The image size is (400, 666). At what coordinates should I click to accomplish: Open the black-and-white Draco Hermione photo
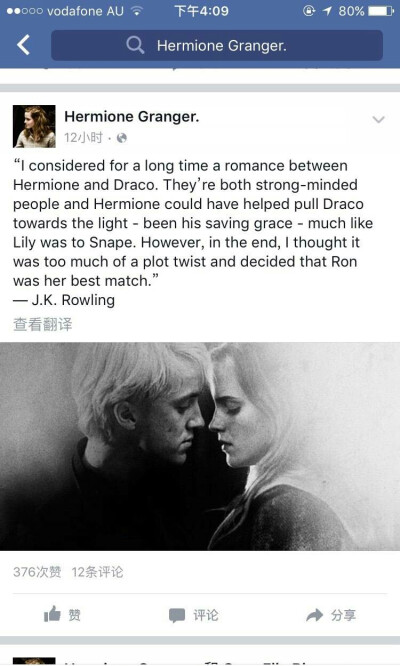(x=200, y=446)
